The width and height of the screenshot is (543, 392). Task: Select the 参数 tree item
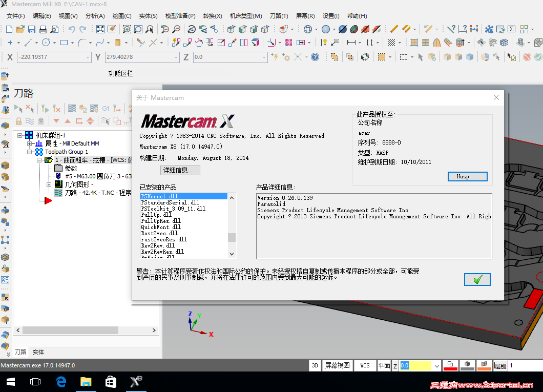(71, 168)
